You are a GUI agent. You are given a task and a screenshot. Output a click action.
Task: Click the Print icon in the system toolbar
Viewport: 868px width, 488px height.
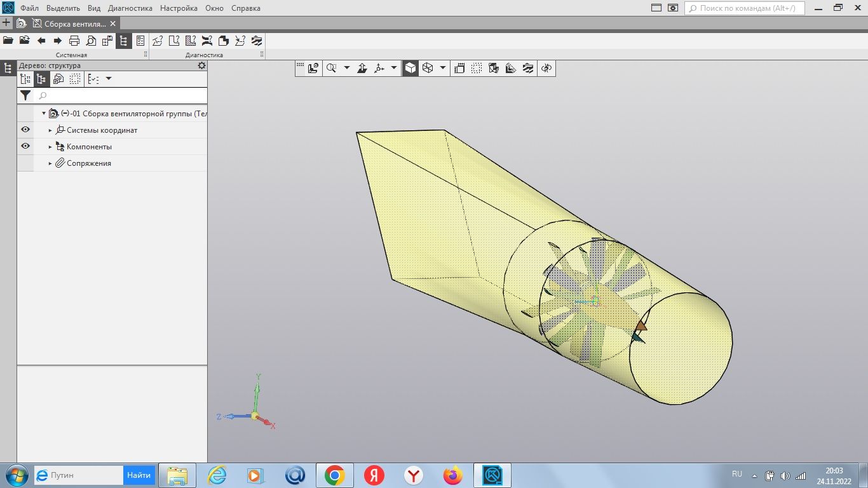coord(74,41)
